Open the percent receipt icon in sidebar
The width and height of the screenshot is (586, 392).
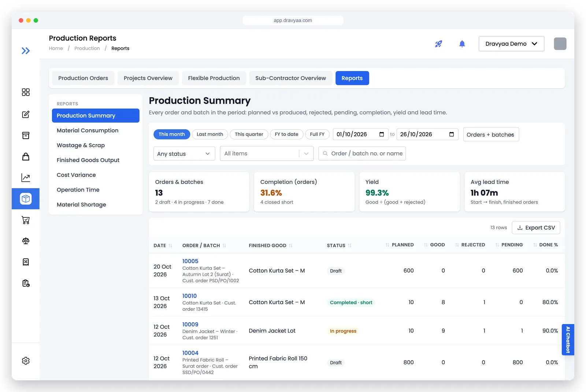(x=26, y=262)
